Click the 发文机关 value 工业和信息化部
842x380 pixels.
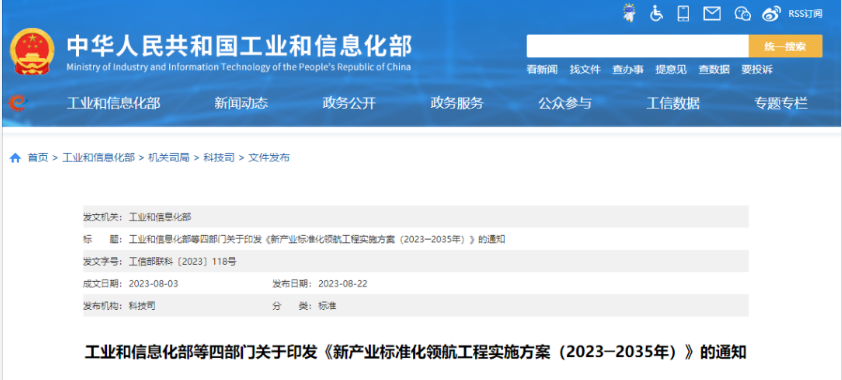coord(160,217)
